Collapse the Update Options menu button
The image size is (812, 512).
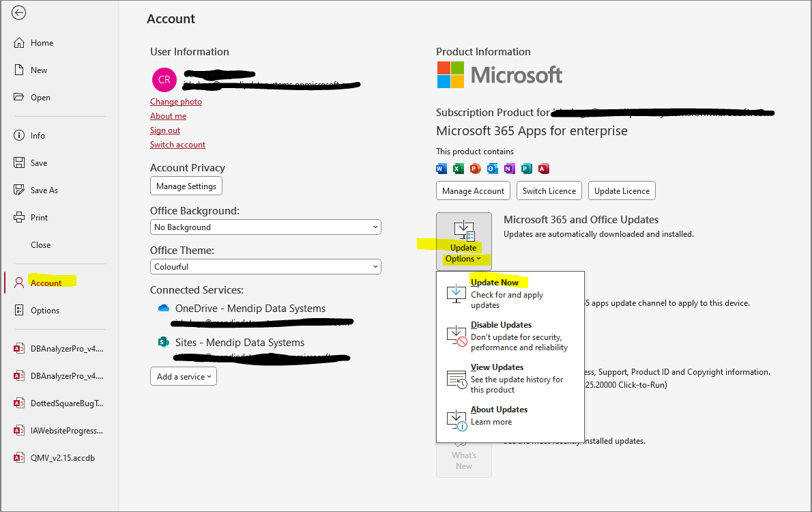point(463,242)
